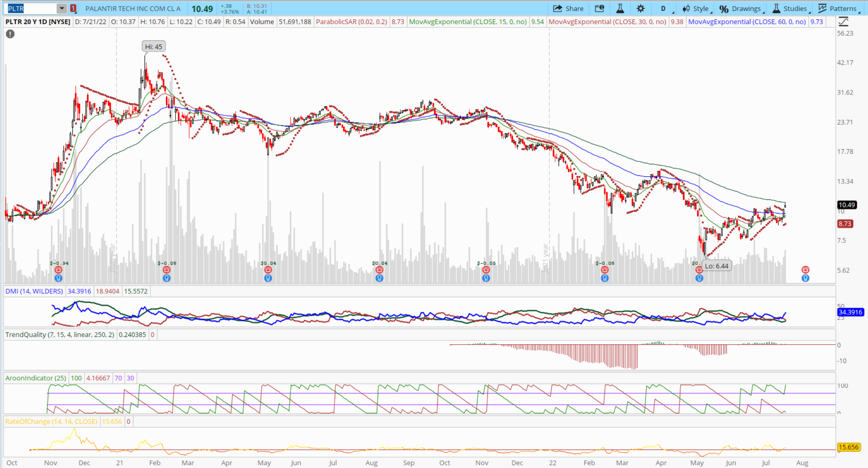This screenshot has width=868, height=468.
Task: Click the ParabolicSAR study label
Action: [x=351, y=22]
